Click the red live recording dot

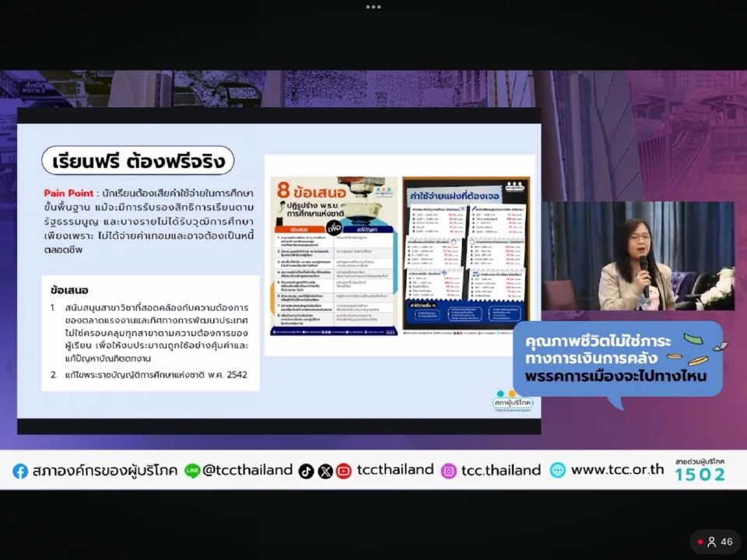[700, 542]
